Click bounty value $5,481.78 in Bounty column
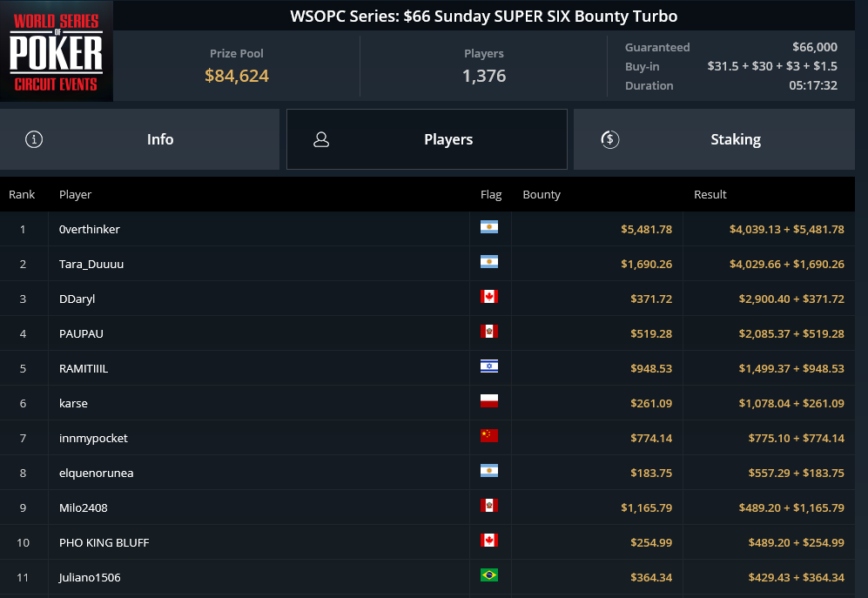Image resolution: width=868 pixels, height=598 pixels. click(646, 229)
